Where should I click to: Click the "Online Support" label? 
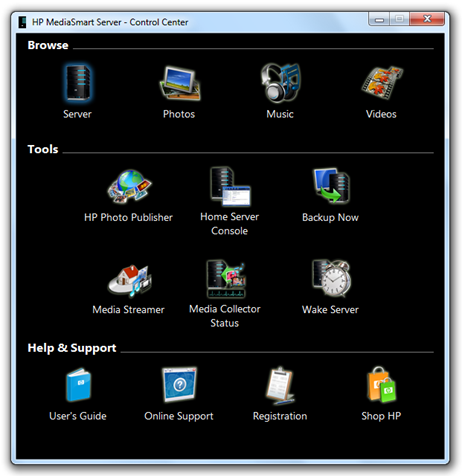point(179,416)
